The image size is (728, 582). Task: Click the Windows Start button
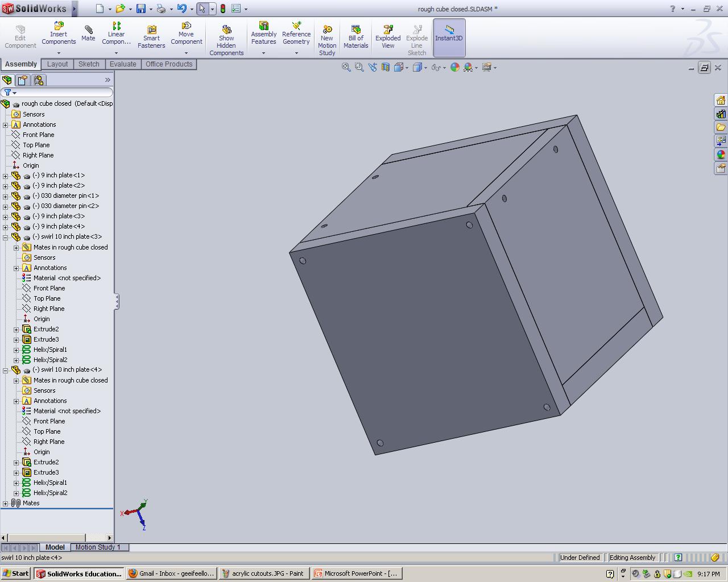click(15, 573)
